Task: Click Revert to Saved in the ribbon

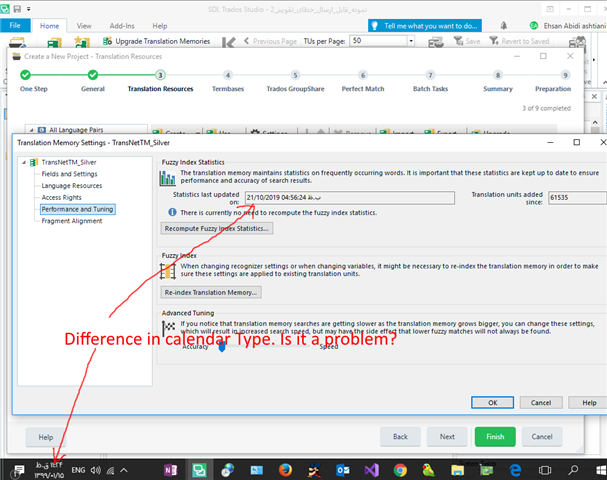Action: point(519,41)
